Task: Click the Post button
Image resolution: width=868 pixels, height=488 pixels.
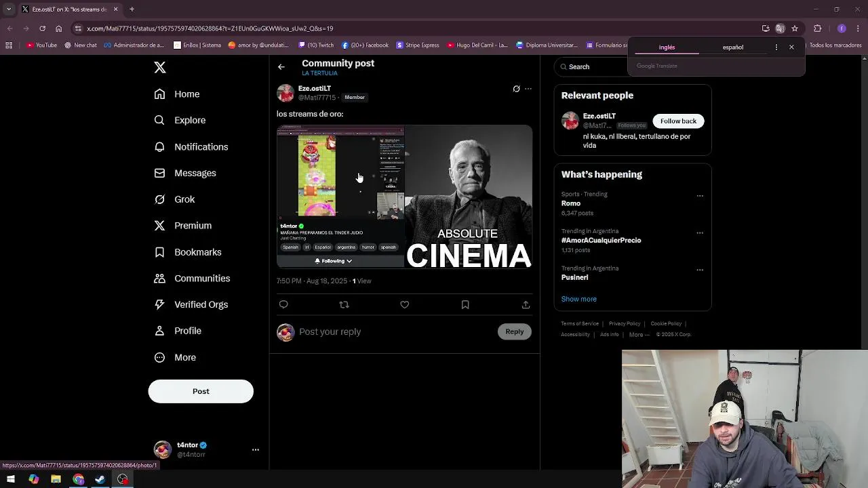Action: (201, 391)
